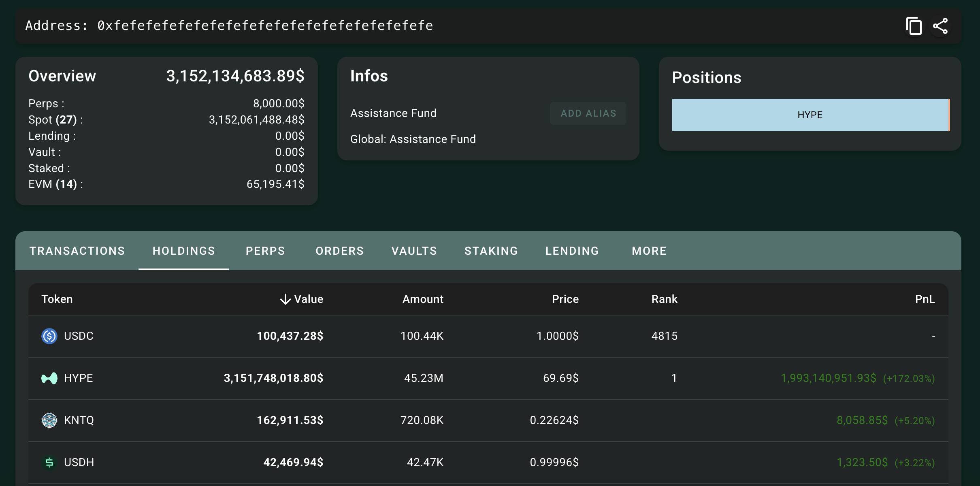Click the HYPE PnL 1,993,140,951.93$
The width and height of the screenshot is (980, 486).
tap(829, 378)
